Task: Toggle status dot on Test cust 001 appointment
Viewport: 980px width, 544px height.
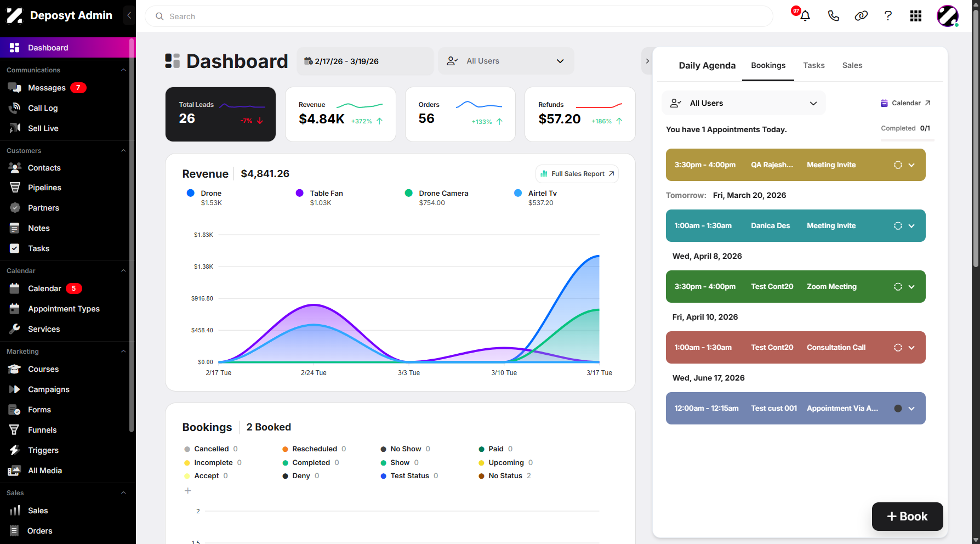Action: tap(898, 409)
